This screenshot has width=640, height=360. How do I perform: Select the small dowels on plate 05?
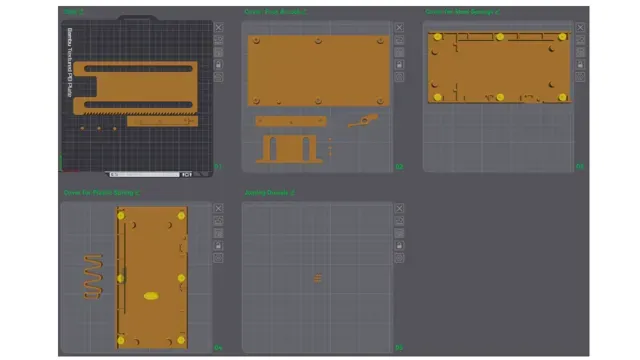pyautogui.click(x=318, y=278)
